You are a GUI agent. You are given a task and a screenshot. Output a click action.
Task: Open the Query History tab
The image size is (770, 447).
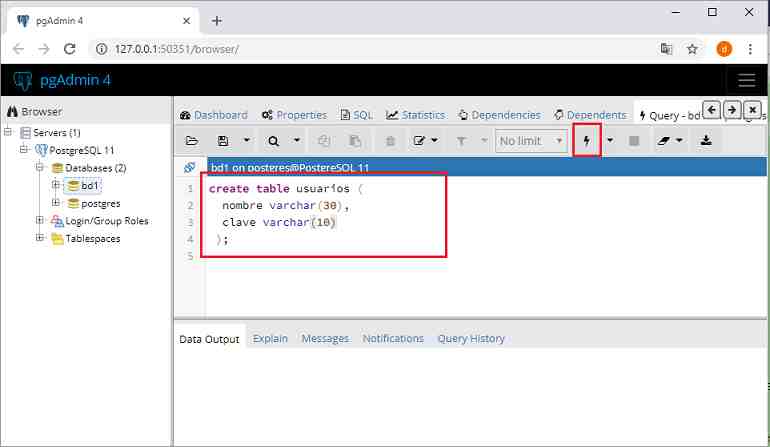point(471,338)
